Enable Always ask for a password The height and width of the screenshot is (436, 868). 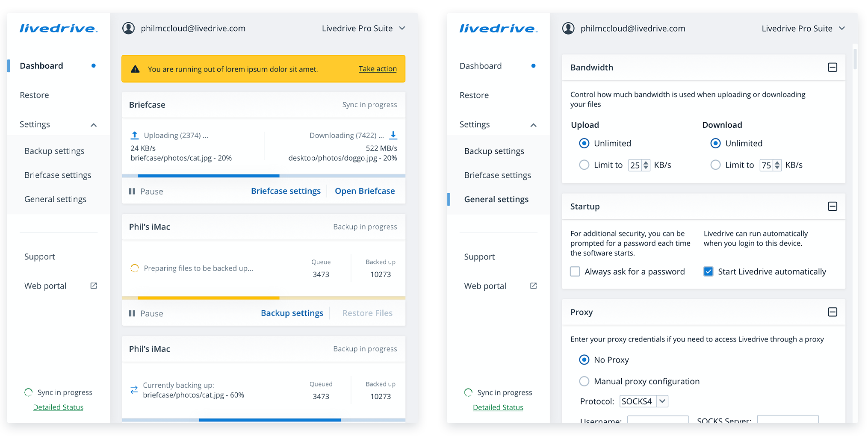click(575, 271)
